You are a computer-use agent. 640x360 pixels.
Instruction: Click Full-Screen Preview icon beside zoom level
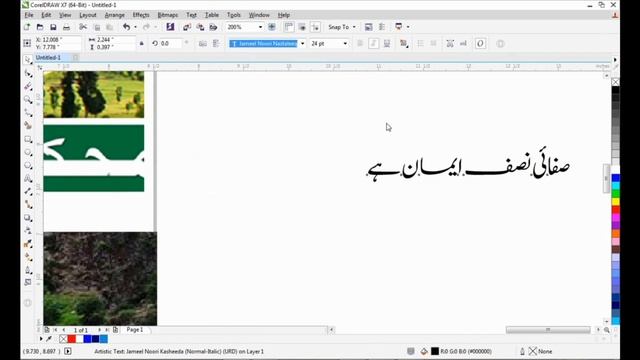[x=271, y=27]
